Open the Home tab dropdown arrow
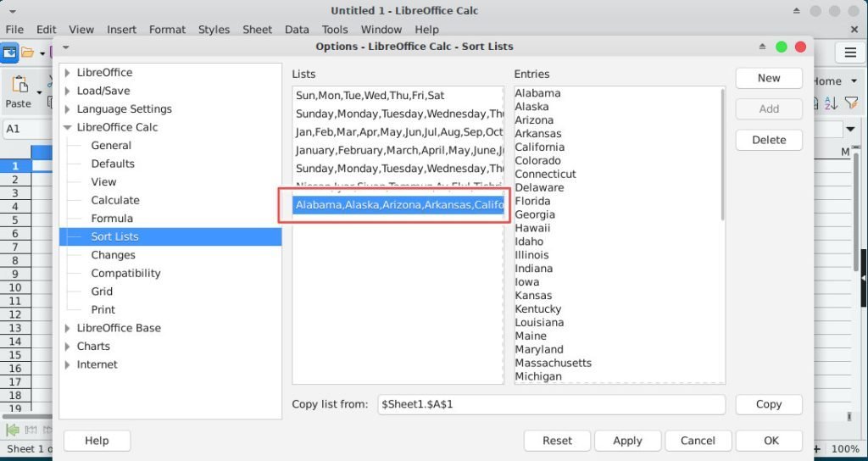Viewport: 868px width, 461px height. 854,81
